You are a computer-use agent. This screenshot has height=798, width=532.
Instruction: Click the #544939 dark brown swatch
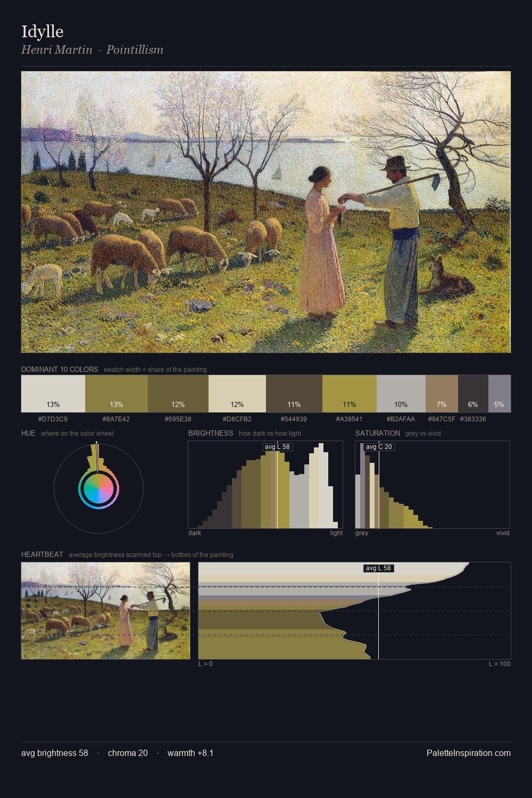[294, 394]
